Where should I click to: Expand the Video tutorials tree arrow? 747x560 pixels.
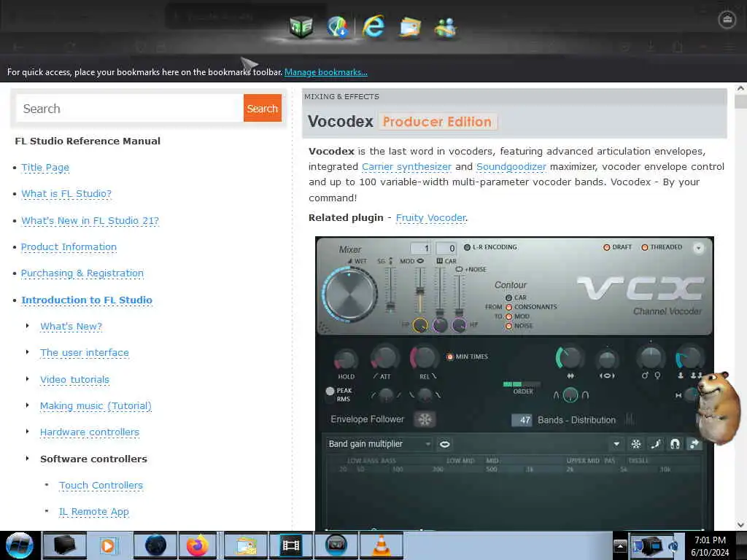point(27,379)
